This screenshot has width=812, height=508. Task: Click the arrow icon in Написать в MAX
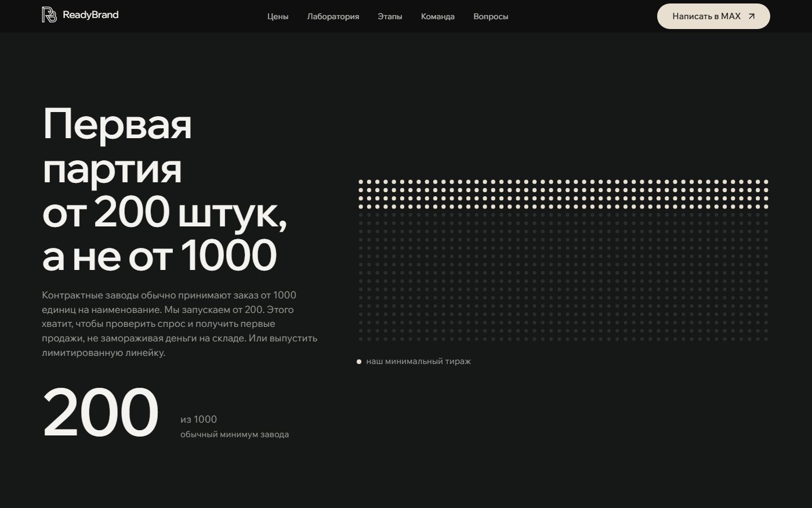[x=752, y=16]
